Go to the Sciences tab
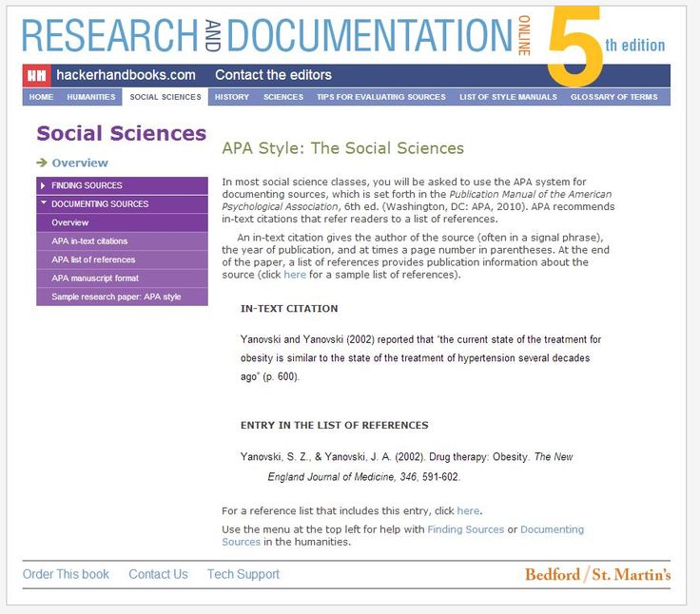The width and height of the screenshot is (700, 614). (283, 97)
